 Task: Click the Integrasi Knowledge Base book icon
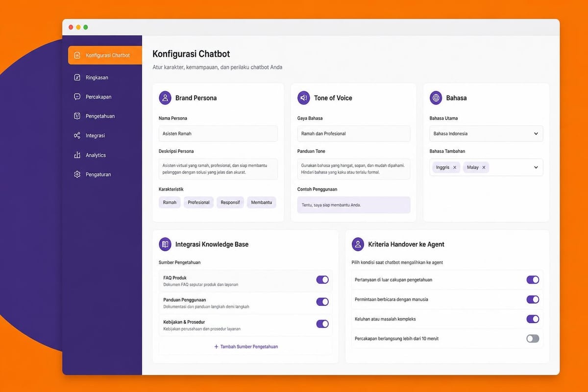tap(165, 244)
